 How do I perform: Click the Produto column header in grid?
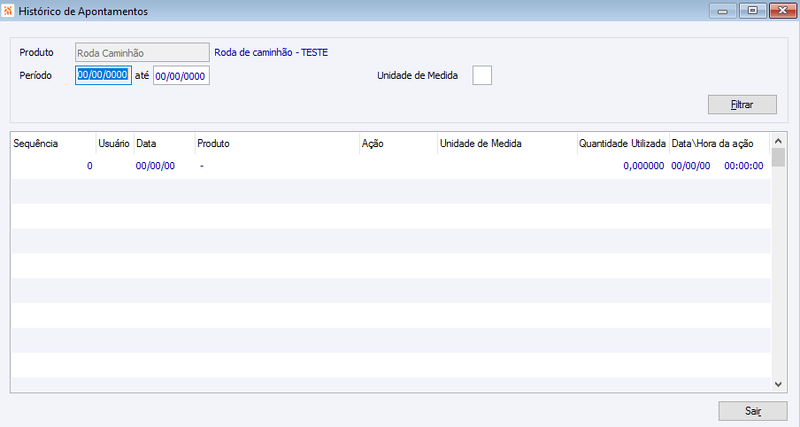click(278, 144)
